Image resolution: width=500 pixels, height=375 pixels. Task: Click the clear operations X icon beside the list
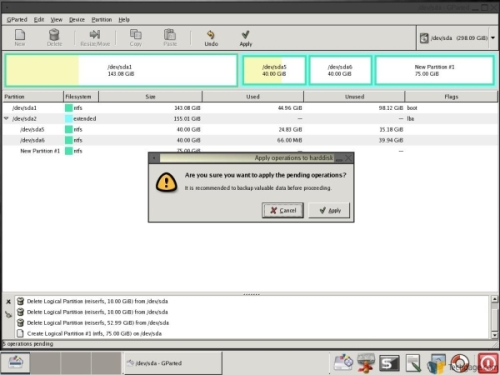point(8,302)
